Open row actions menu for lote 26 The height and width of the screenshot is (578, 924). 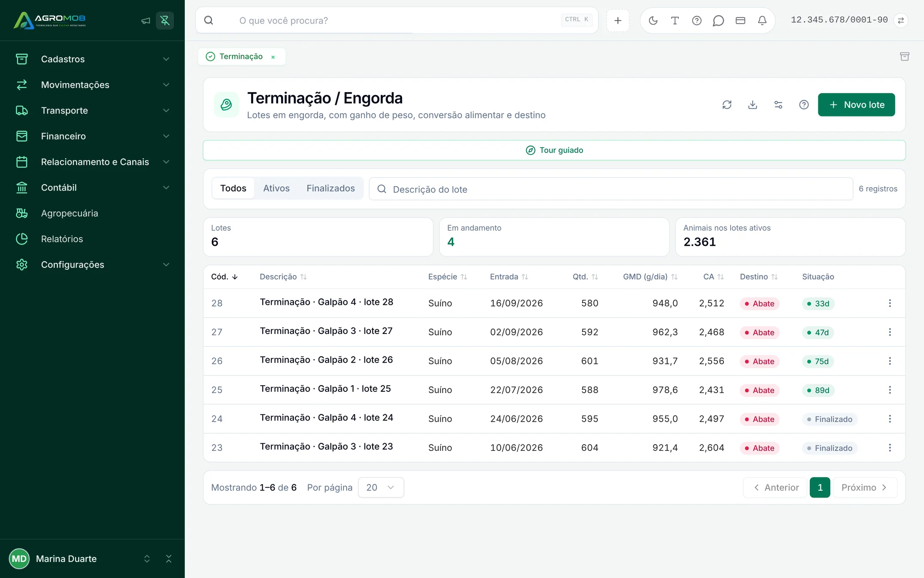click(890, 361)
